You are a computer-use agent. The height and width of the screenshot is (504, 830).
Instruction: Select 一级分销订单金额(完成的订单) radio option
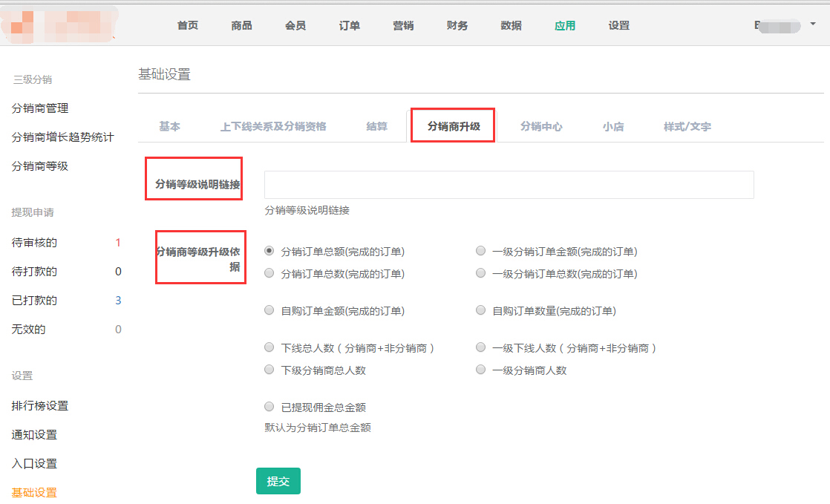(x=481, y=251)
